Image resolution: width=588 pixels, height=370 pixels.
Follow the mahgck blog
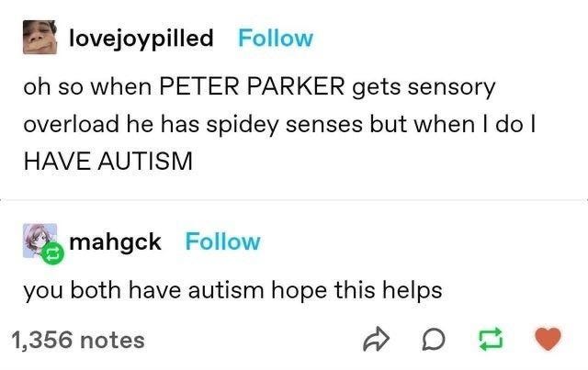(x=222, y=241)
